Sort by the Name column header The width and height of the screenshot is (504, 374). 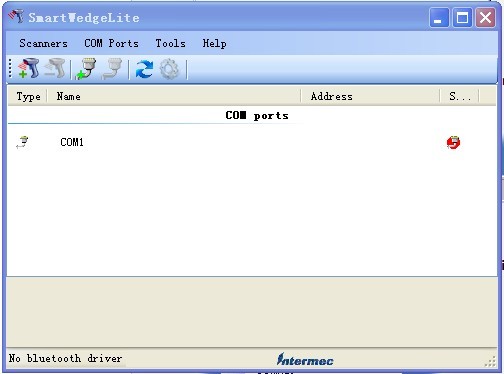click(x=174, y=96)
